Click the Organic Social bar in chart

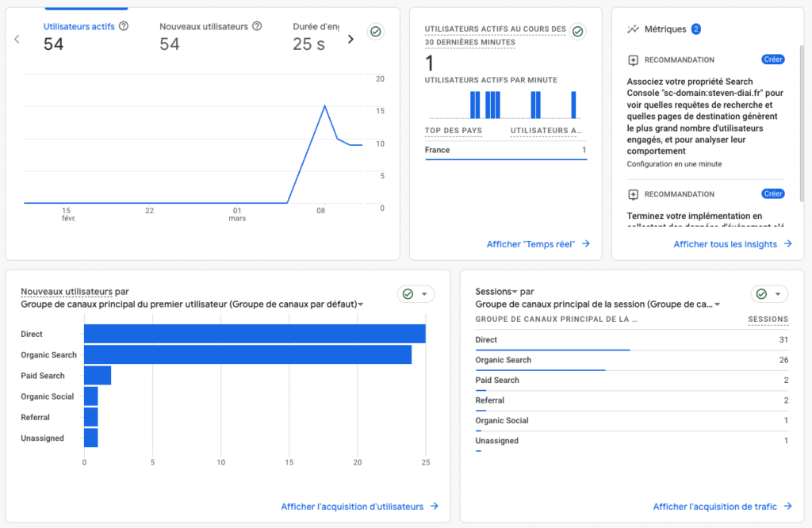(x=90, y=396)
